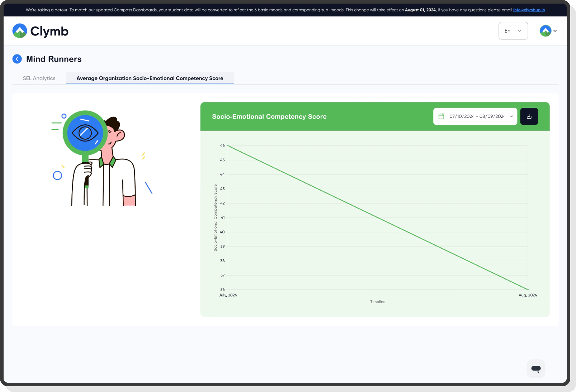This screenshot has width=576, height=392.
Task: Open the chat support bubble
Action: click(x=535, y=368)
